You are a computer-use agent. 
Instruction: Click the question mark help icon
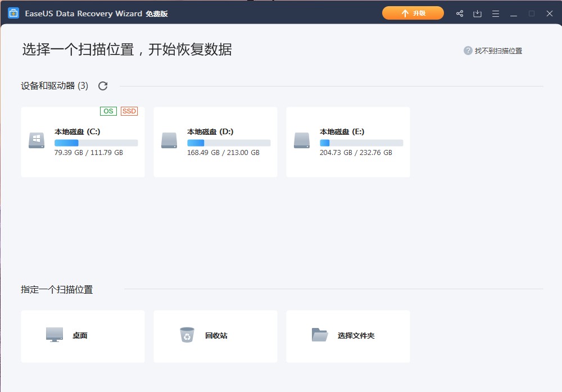(x=468, y=51)
